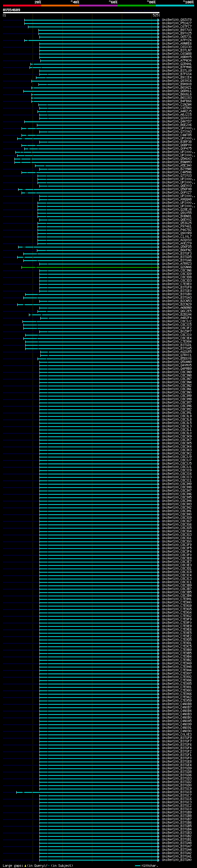197x868 pixels.
Task: Open hit UniRef100_B9T7U3
Action: tap(177, 30)
